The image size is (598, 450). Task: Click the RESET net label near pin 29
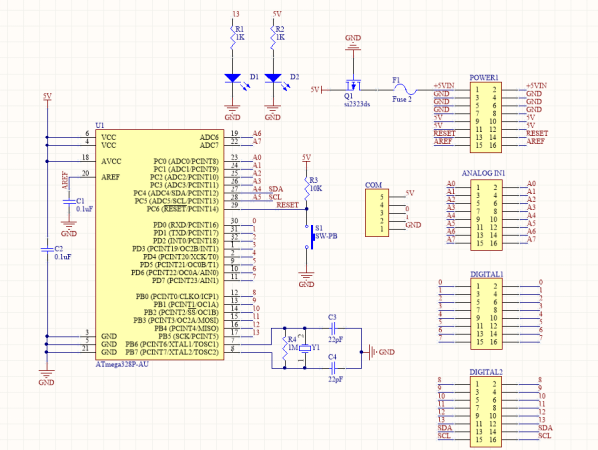tap(287, 205)
